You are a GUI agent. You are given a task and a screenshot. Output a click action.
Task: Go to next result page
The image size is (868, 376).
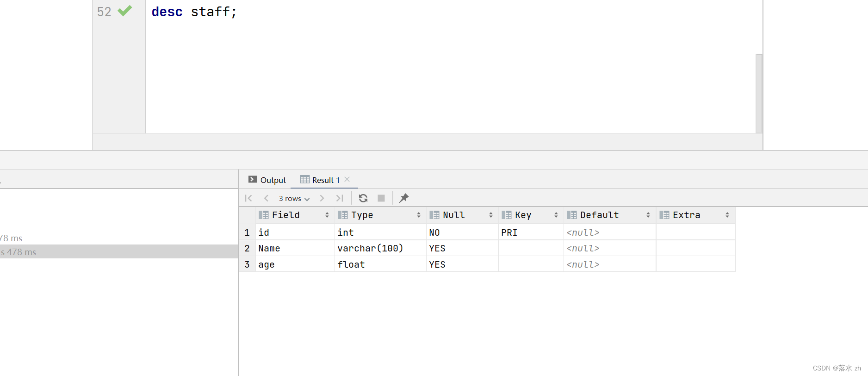click(x=322, y=198)
